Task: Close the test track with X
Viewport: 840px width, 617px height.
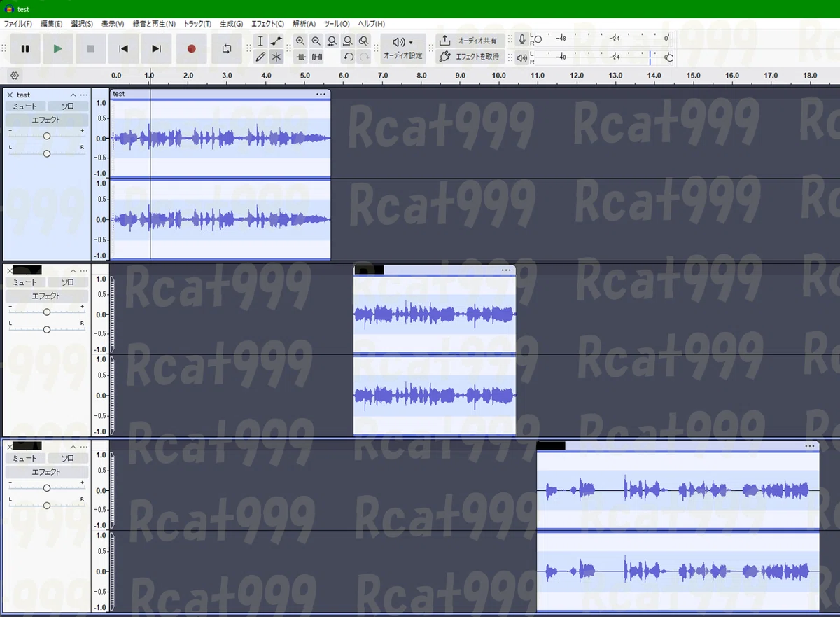Action: 10,95
